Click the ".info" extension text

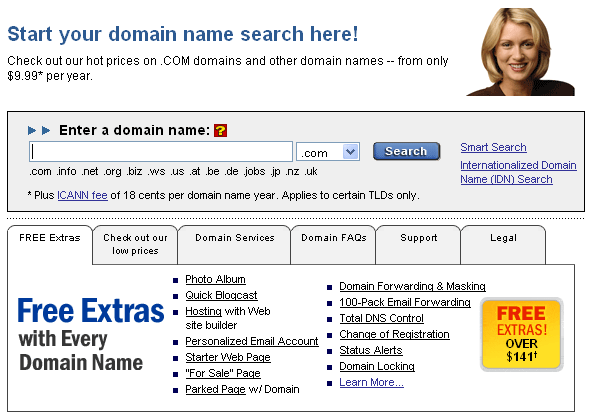coord(66,171)
